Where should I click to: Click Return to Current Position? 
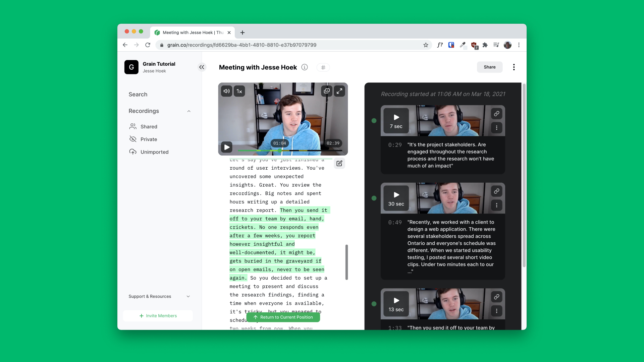point(283,317)
